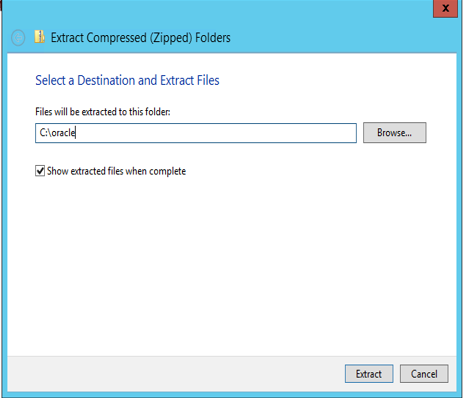The image size is (463, 398).
Task: Start extraction with the Extract button
Action: [369, 374]
